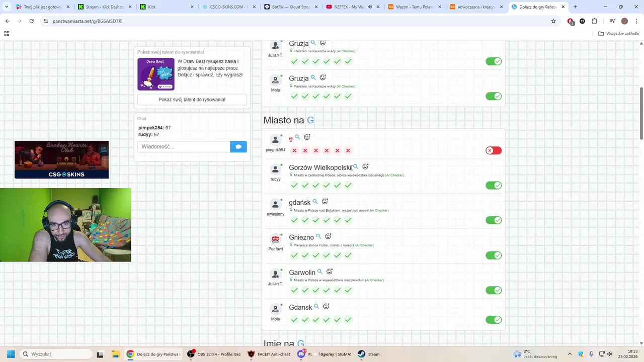
Task: Open Windows Start menu
Action: coord(11,354)
